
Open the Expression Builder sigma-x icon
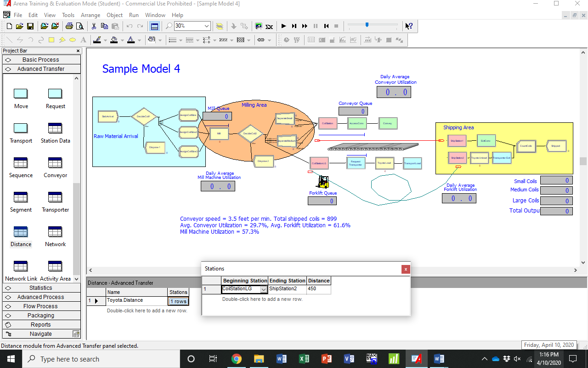(269, 26)
